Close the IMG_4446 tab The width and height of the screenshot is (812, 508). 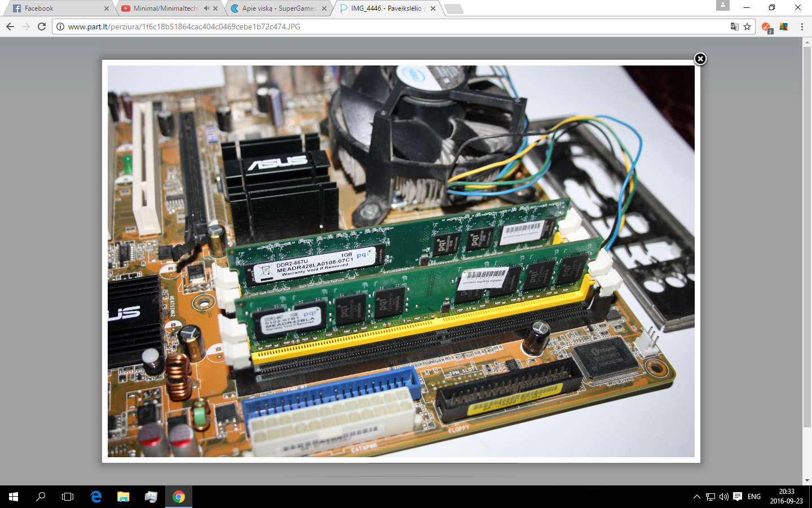[x=433, y=8]
